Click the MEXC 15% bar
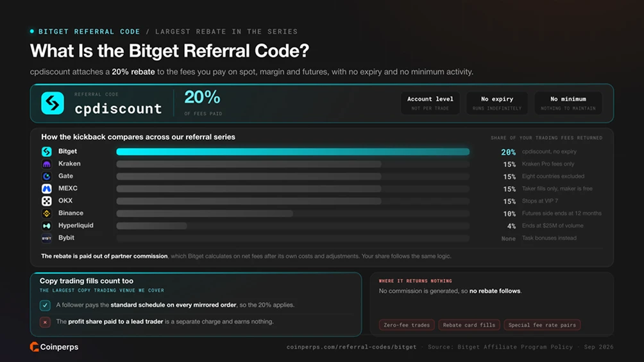 (x=249, y=189)
